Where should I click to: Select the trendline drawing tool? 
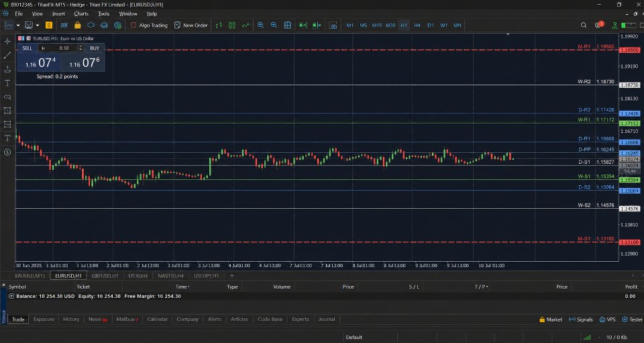pyautogui.click(x=7, y=55)
